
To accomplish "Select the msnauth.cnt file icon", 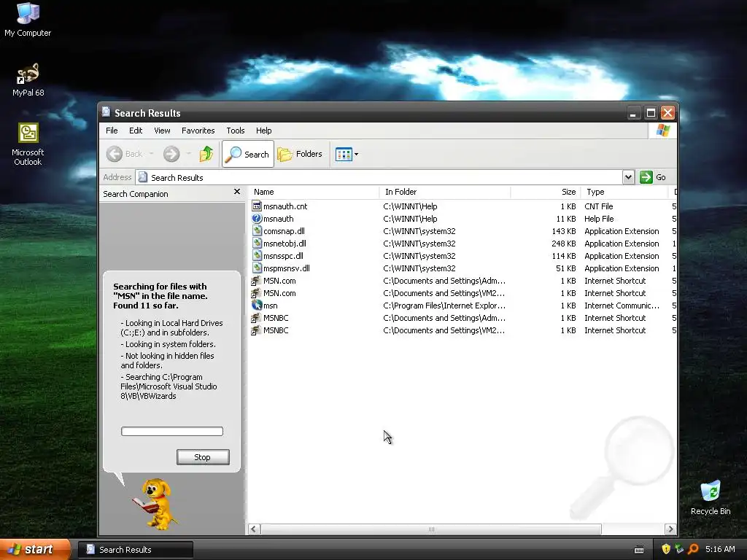I will (x=257, y=206).
